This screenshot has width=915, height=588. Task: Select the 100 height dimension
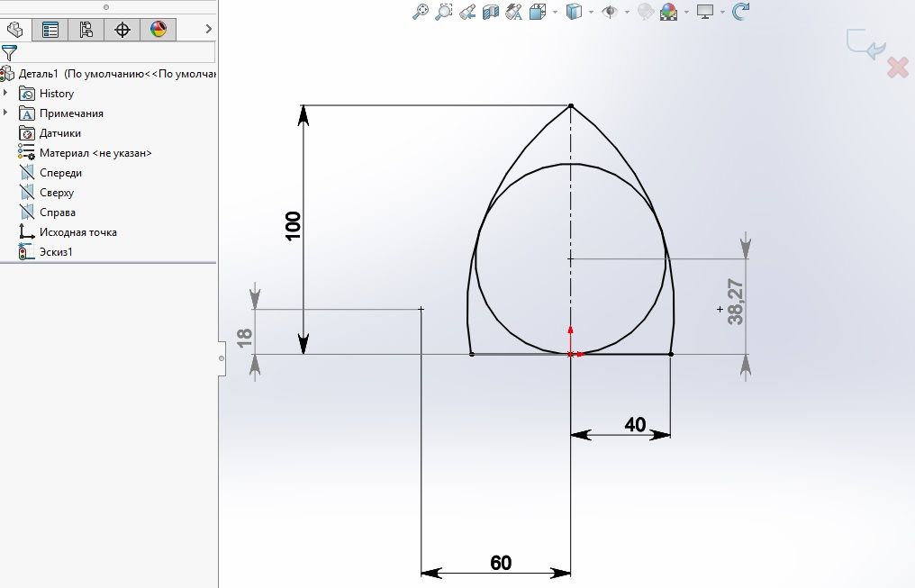click(x=293, y=226)
